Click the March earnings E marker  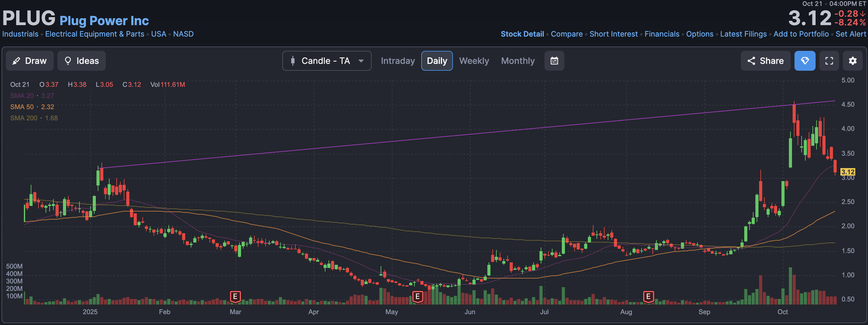235,297
